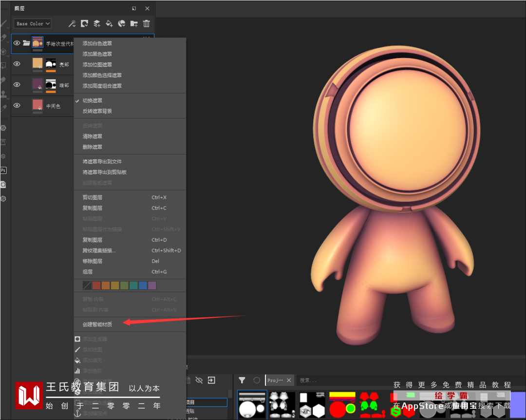Click the add folder group icon
The width and height of the screenshot is (526, 420).
pyautogui.click(x=134, y=23)
